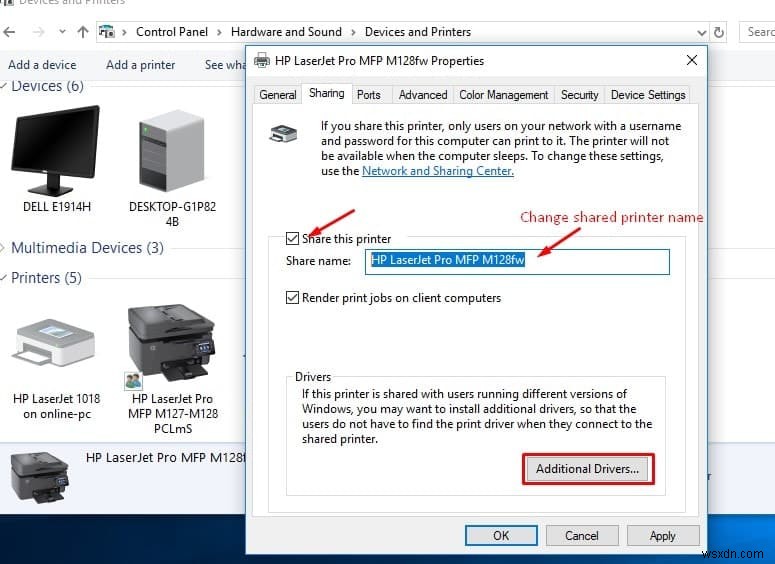775x564 pixels.
Task: Click Add a printer in toolbar
Action: pyautogui.click(x=140, y=65)
